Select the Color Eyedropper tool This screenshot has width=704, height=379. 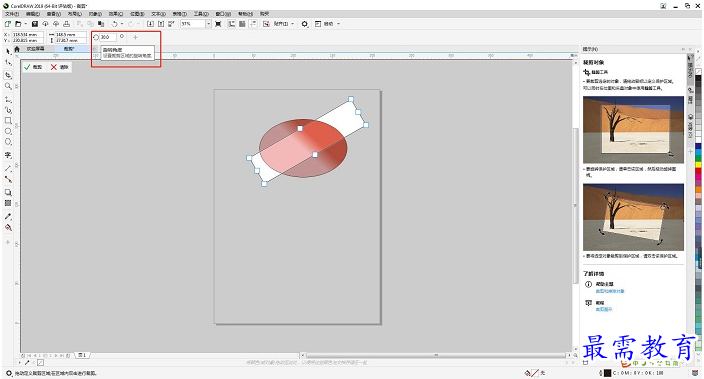tap(8, 216)
